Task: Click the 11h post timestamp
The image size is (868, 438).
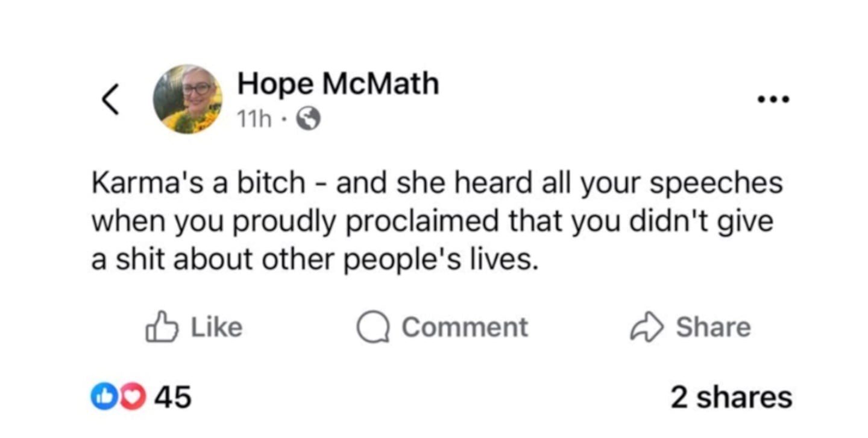Action: click(254, 120)
